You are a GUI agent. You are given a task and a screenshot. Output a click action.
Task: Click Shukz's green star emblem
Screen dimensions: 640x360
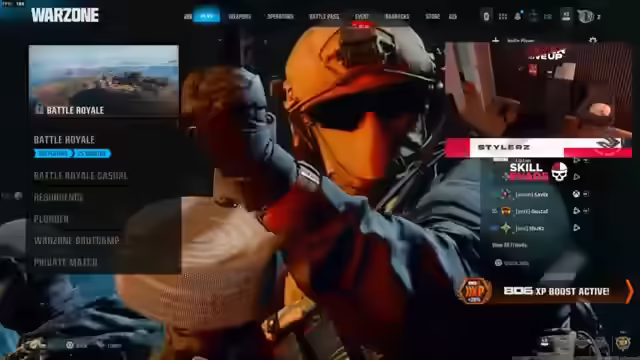pyautogui.click(x=506, y=228)
